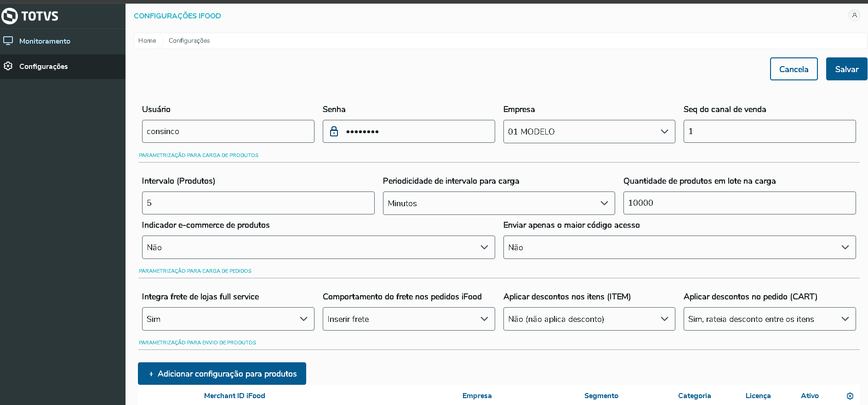
Task: Click the Cancela button
Action: click(x=794, y=69)
